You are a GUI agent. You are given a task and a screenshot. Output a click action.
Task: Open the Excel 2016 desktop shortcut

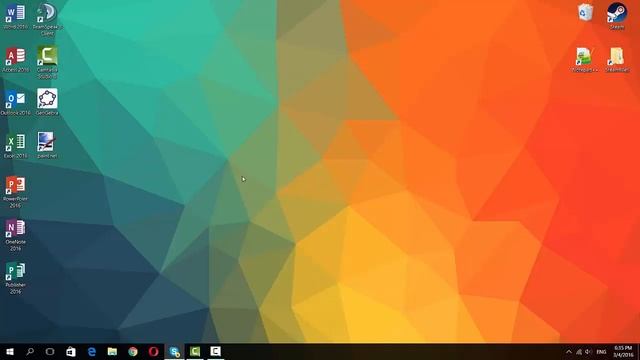tap(16, 146)
